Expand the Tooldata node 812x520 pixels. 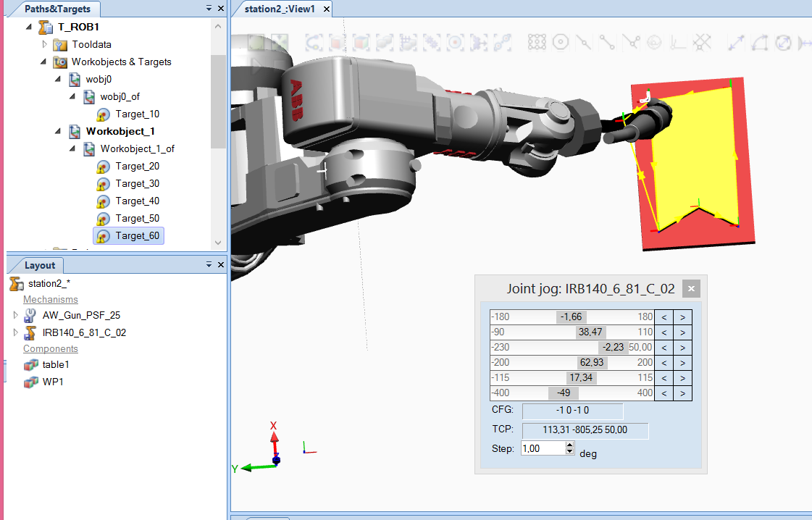(x=44, y=44)
